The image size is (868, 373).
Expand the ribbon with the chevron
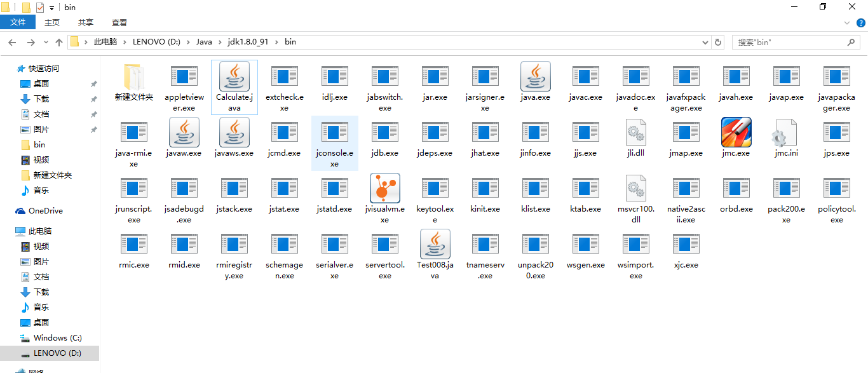pos(847,23)
